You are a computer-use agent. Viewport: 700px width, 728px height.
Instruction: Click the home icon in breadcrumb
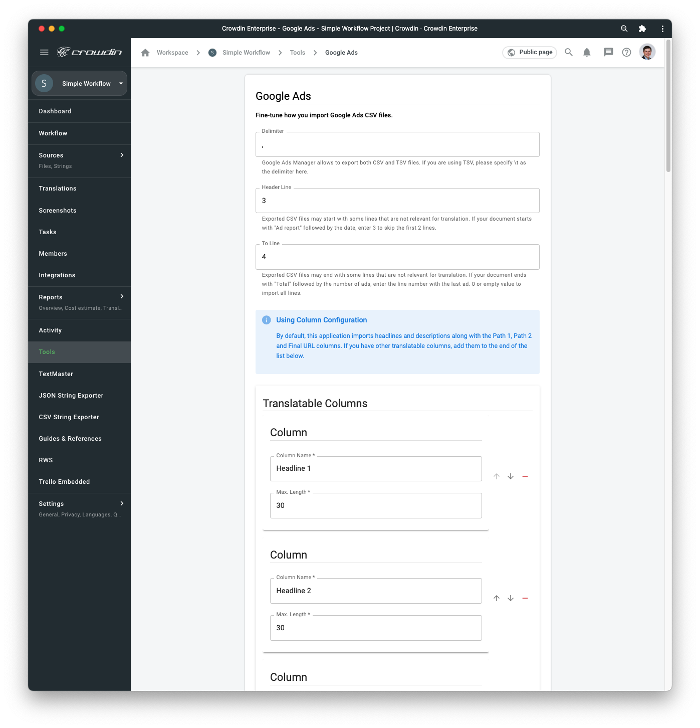click(x=145, y=53)
